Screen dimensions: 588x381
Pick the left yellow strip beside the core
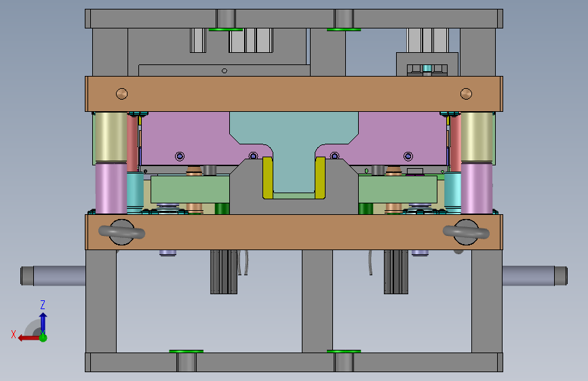268,178
